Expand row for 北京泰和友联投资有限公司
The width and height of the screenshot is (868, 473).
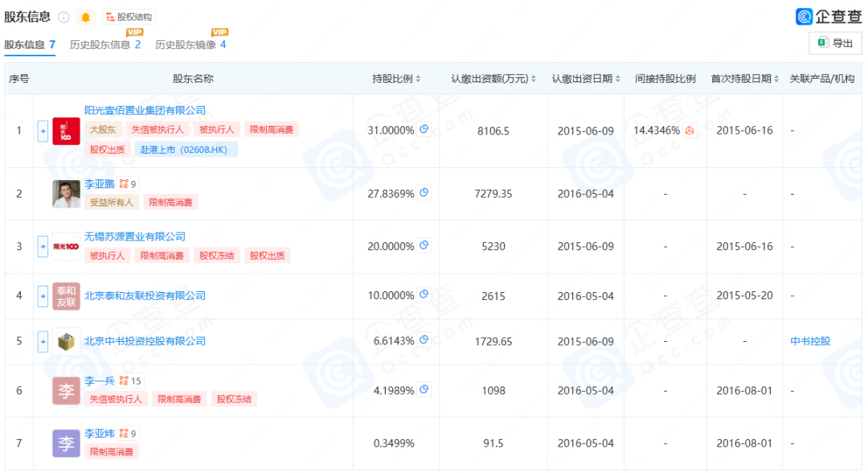point(43,296)
